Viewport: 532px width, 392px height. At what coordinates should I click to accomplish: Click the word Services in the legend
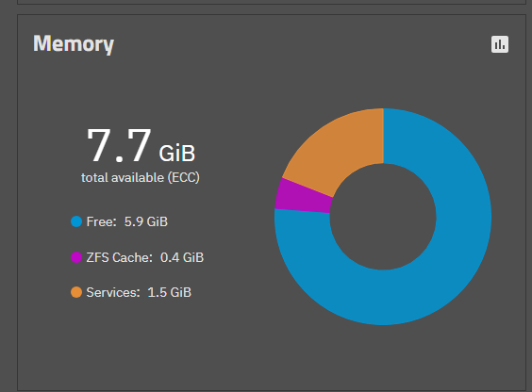coord(111,292)
